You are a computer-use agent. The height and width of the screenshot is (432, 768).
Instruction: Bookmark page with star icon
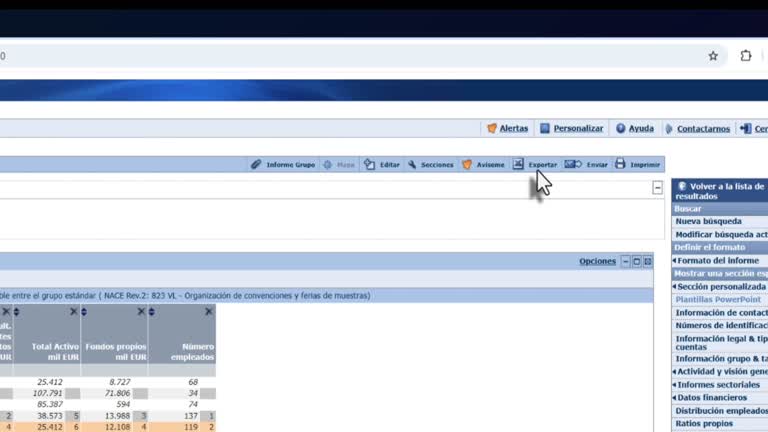(x=713, y=56)
